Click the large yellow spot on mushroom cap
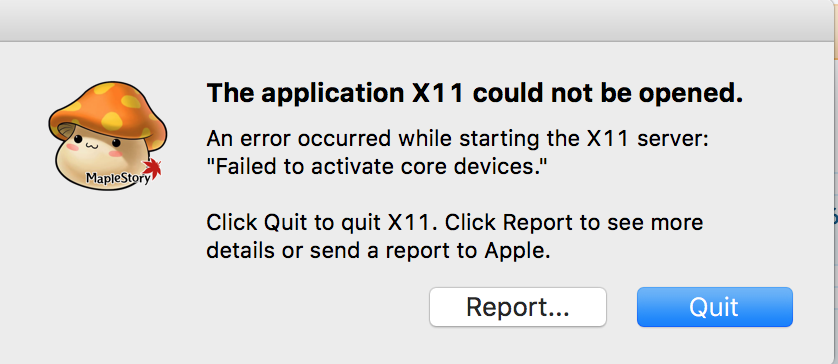 [113, 119]
